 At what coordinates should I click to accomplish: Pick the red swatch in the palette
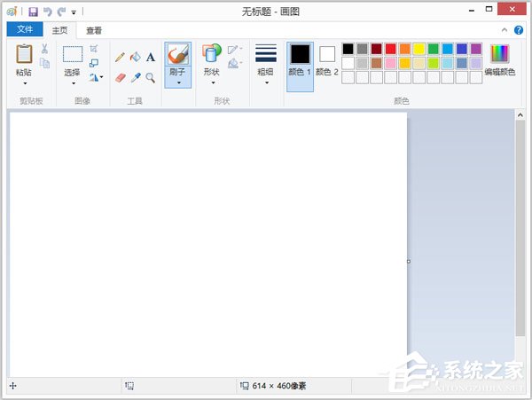click(391, 49)
